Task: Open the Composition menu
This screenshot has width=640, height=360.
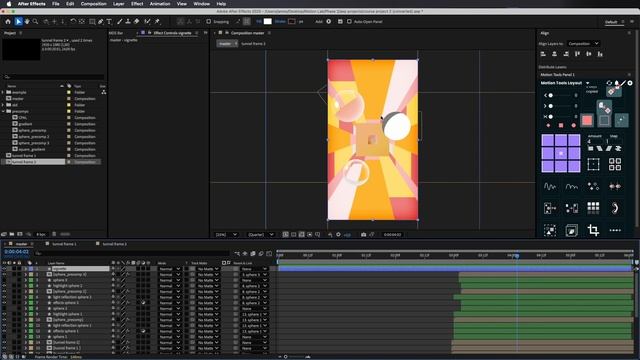Action: (93, 4)
